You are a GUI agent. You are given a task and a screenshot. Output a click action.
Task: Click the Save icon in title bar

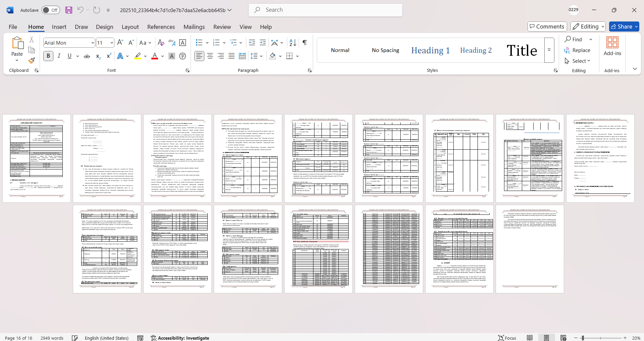[x=69, y=10]
